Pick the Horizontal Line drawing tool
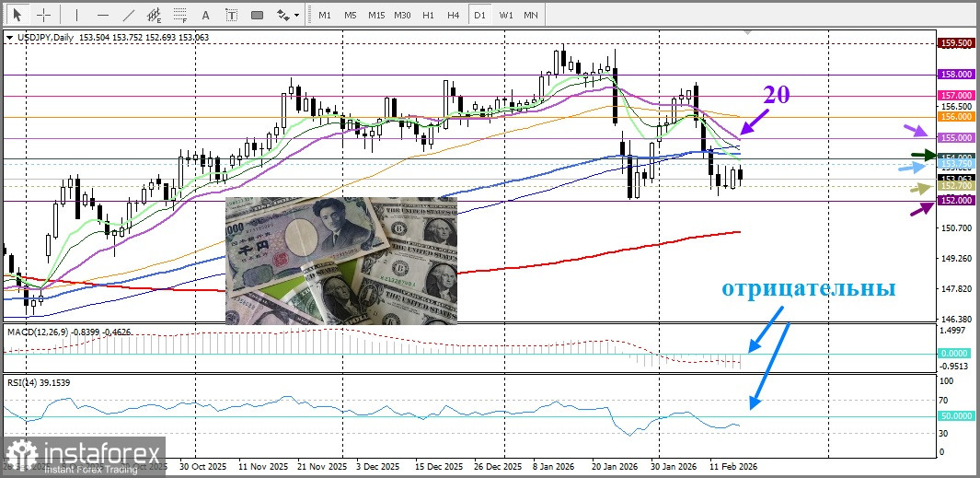This screenshot has height=478, width=980. [x=103, y=15]
